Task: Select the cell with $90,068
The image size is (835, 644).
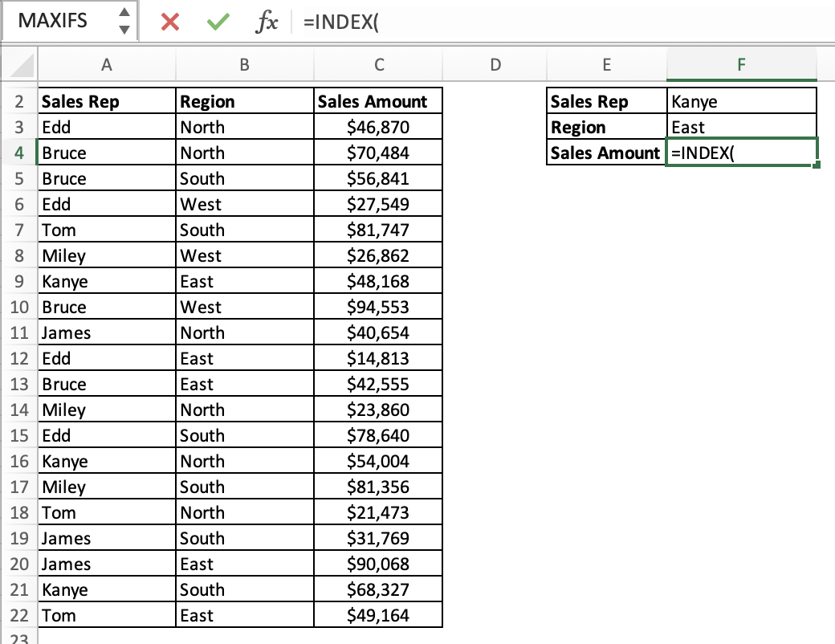Action: click(378, 564)
